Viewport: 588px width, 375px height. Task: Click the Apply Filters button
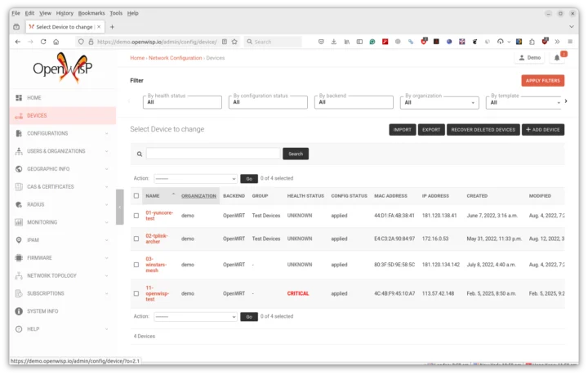click(542, 81)
